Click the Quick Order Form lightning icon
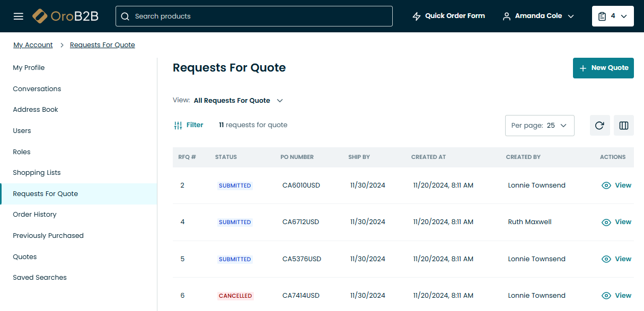644x311 pixels. click(x=417, y=16)
